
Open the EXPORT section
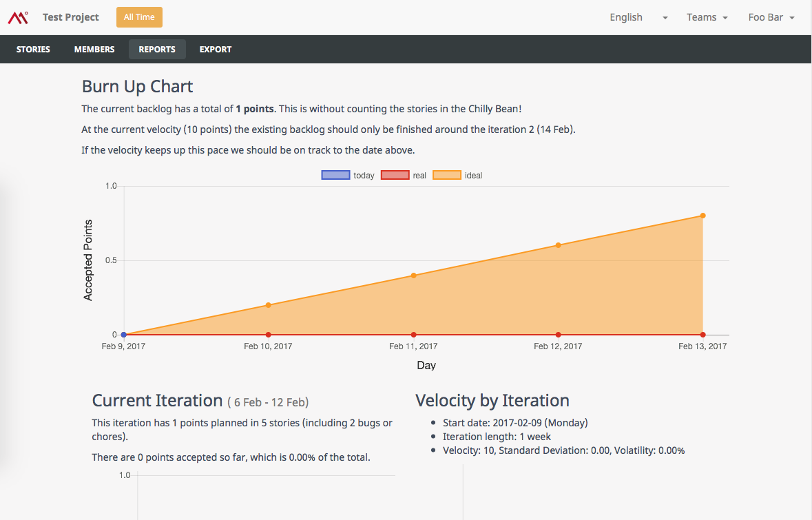pyautogui.click(x=215, y=49)
